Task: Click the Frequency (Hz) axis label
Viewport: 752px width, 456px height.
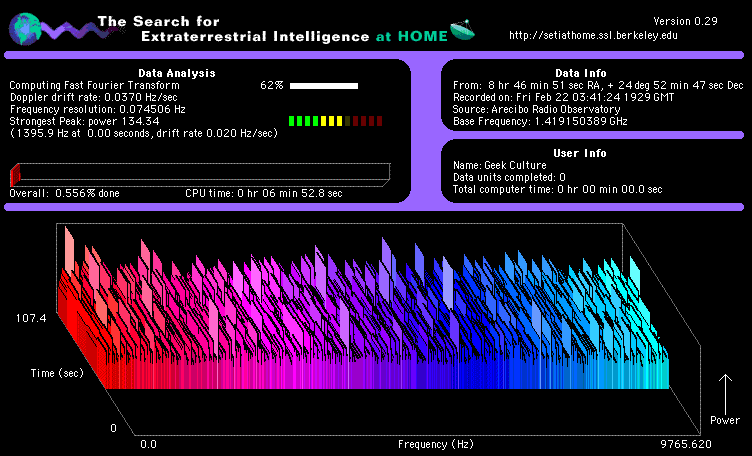Action: pyautogui.click(x=435, y=443)
